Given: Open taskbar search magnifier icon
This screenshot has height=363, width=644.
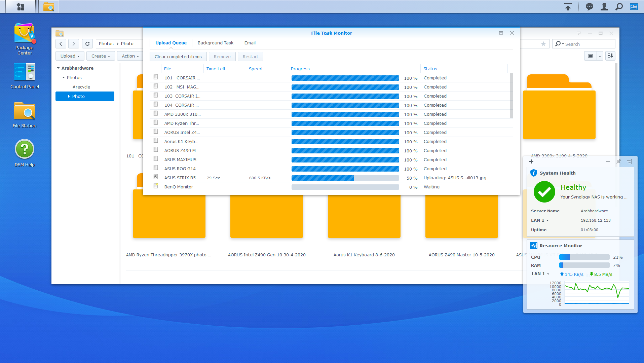Looking at the screenshot, I should tap(619, 7).
